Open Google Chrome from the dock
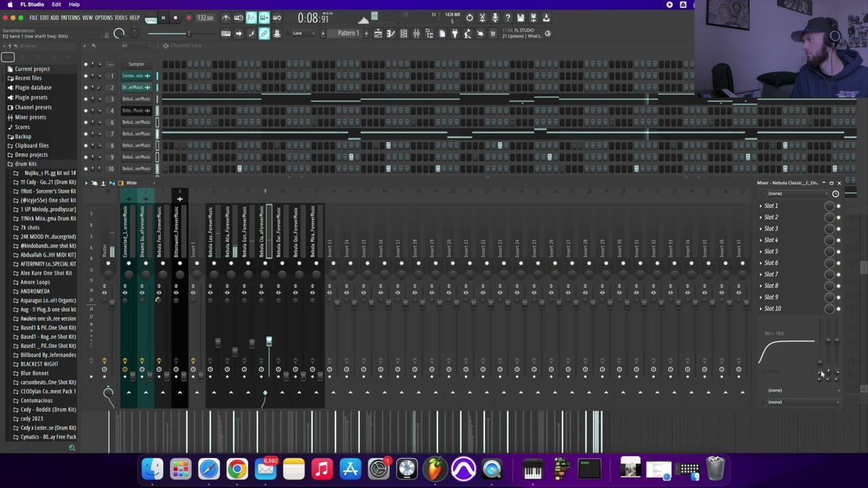This screenshot has width=868, height=488. (237, 468)
